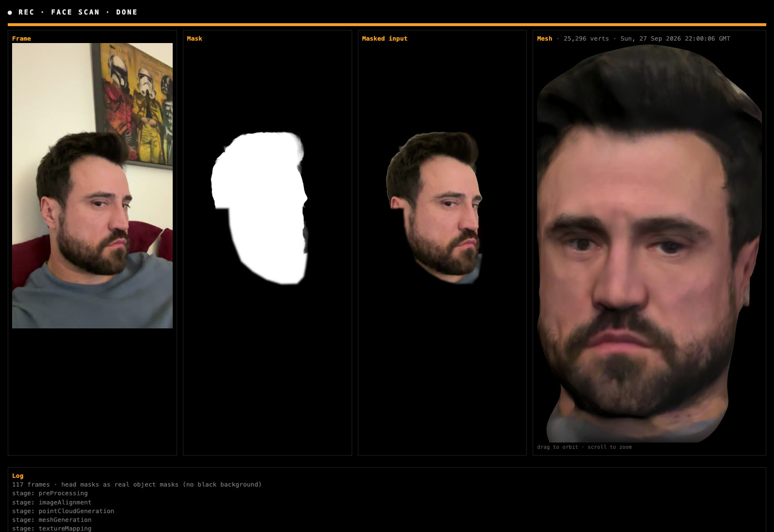Select the stage: preProcessing log line
The height and width of the screenshot is (532, 774).
[x=50, y=493]
